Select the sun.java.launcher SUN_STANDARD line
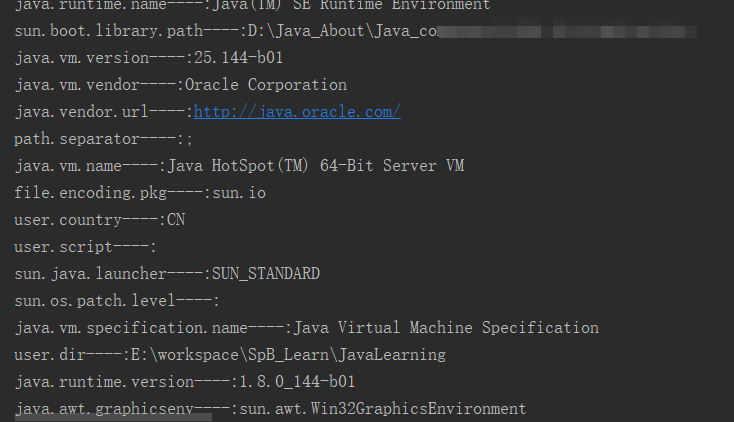The width and height of the screenshot is (734, 422). (167, 274)
